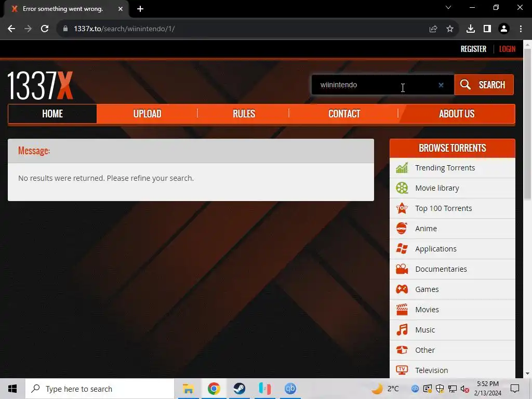Click the Top 100 Torrents star icon

pos(402,208)
